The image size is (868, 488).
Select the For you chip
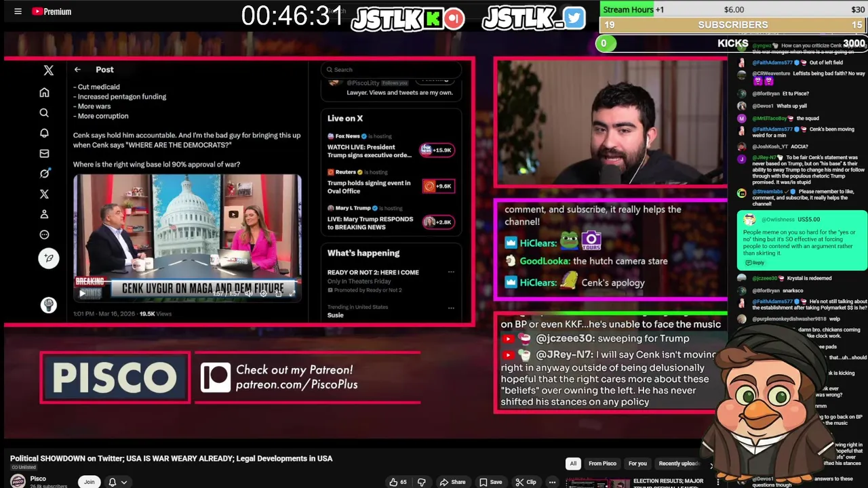coord(637,464)
